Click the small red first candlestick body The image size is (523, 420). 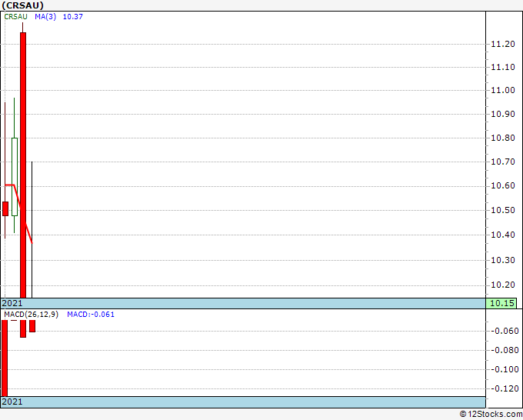click(x=5, y=208)
